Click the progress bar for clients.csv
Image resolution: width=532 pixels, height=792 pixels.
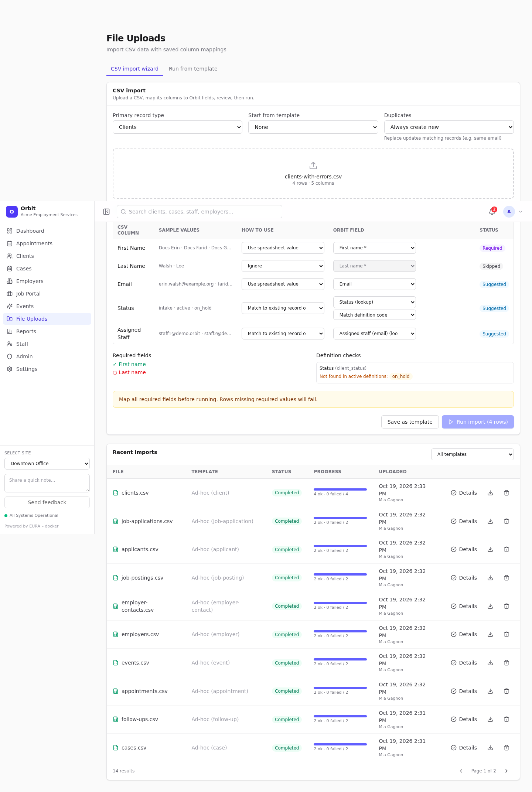pyautogui.click(x=340, y=489)
